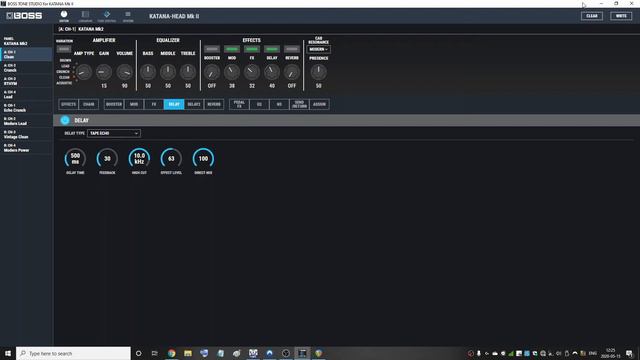Open the Tone Central icon

click(x=107, y=16)
